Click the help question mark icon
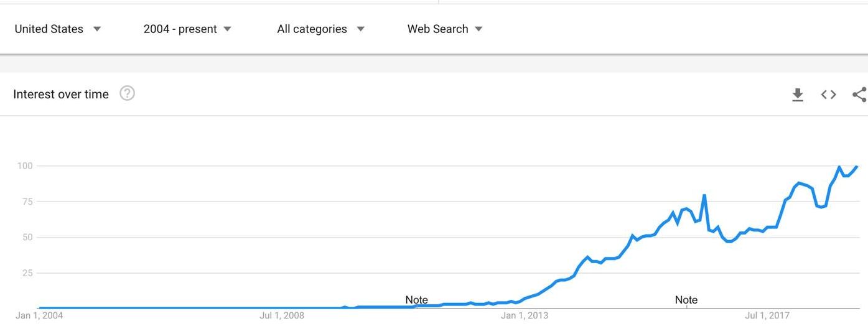The width and height of the screenshot is (868, 326). [x=127, y=94]
